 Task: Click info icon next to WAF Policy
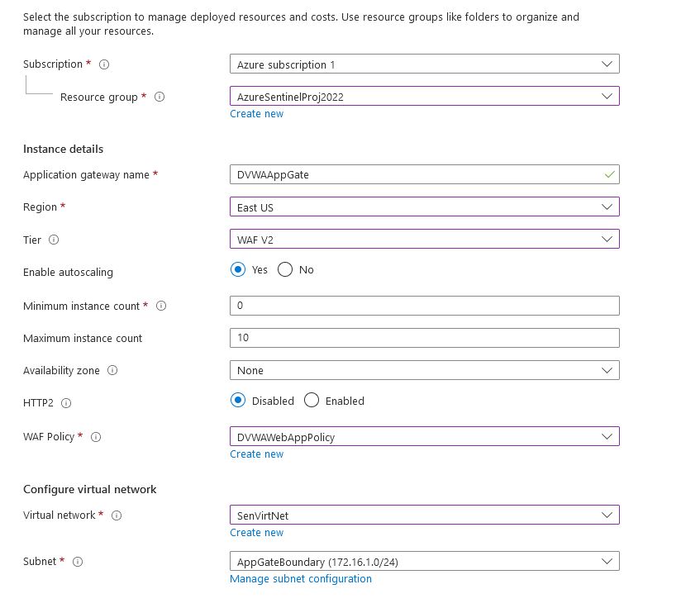[96, 437]
